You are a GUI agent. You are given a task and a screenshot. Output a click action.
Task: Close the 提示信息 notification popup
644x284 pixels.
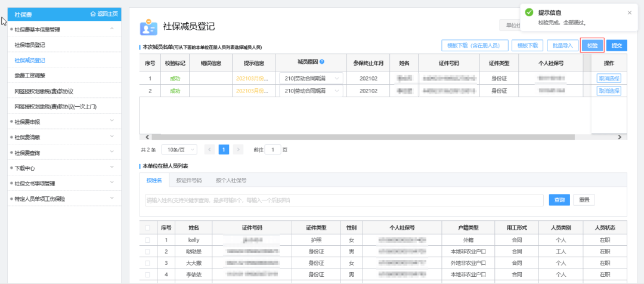click(x=629, y=13)
